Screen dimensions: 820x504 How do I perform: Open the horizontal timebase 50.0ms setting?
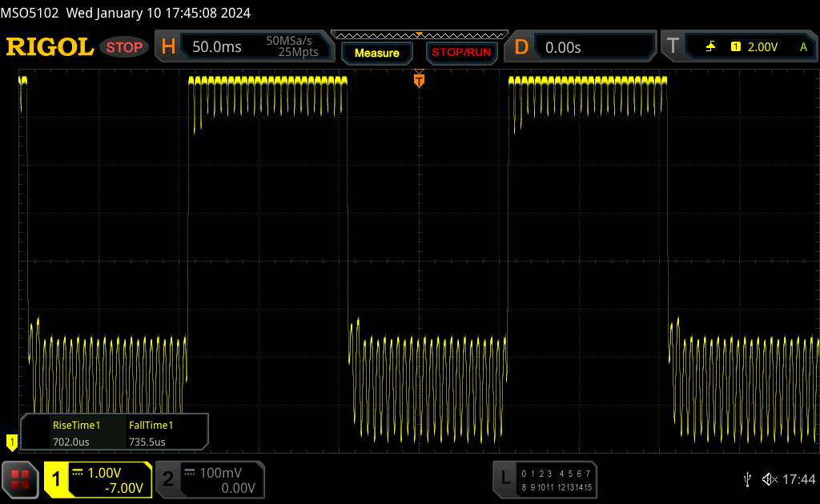[217, 47]
